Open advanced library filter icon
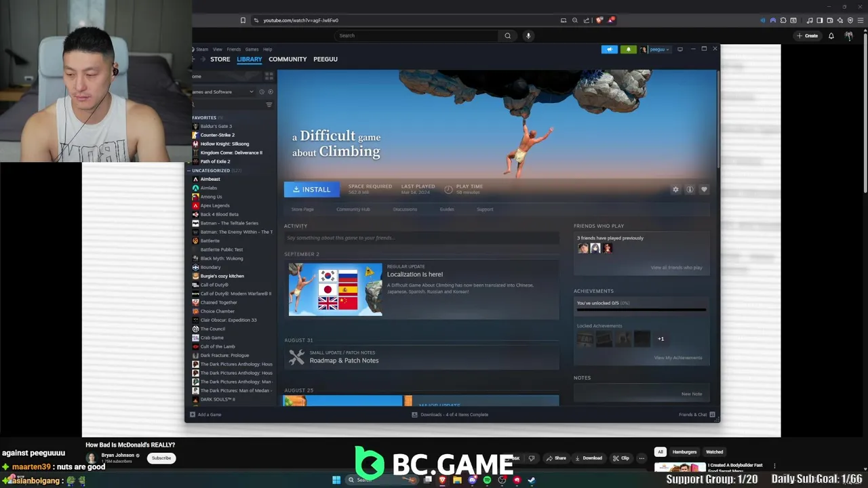Screen dimensions: 868x488 coord(269,104)
